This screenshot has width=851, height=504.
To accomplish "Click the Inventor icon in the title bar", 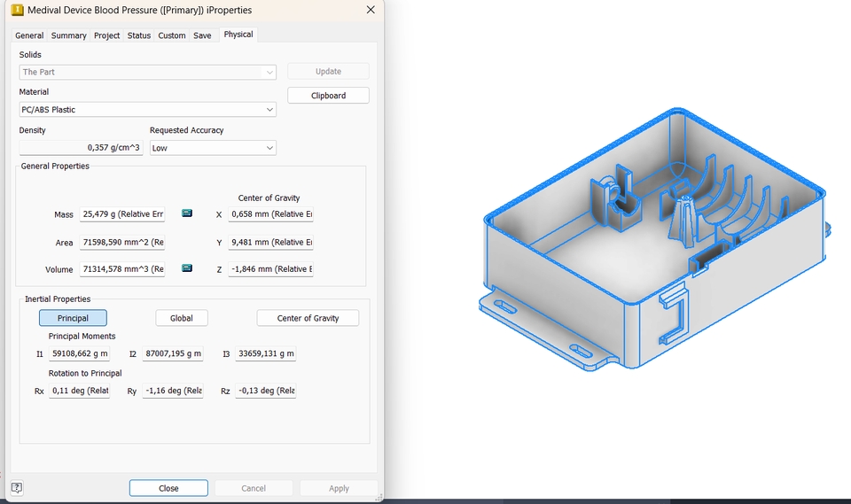I will coord(18,10).
